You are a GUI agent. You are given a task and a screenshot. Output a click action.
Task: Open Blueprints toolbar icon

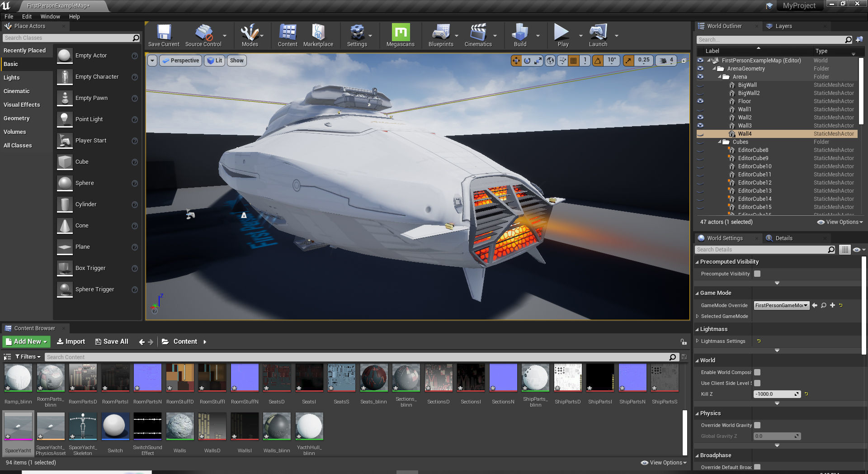click(x=441, y=35)
